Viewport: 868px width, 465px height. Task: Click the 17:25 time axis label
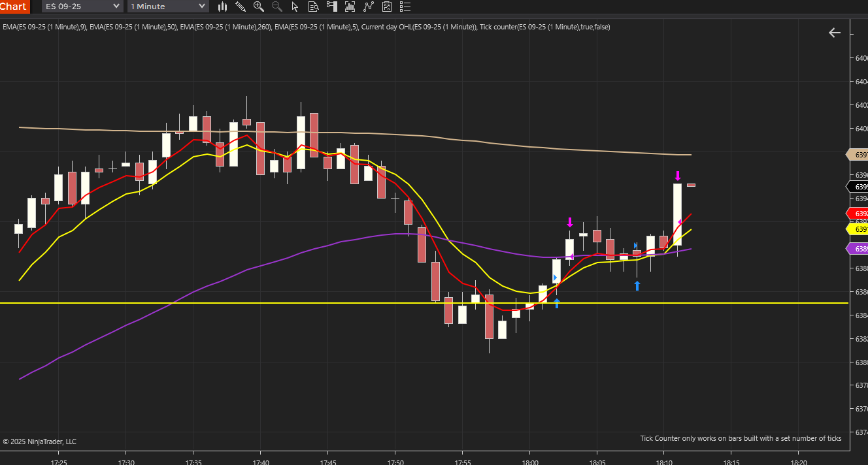[59, 462]
